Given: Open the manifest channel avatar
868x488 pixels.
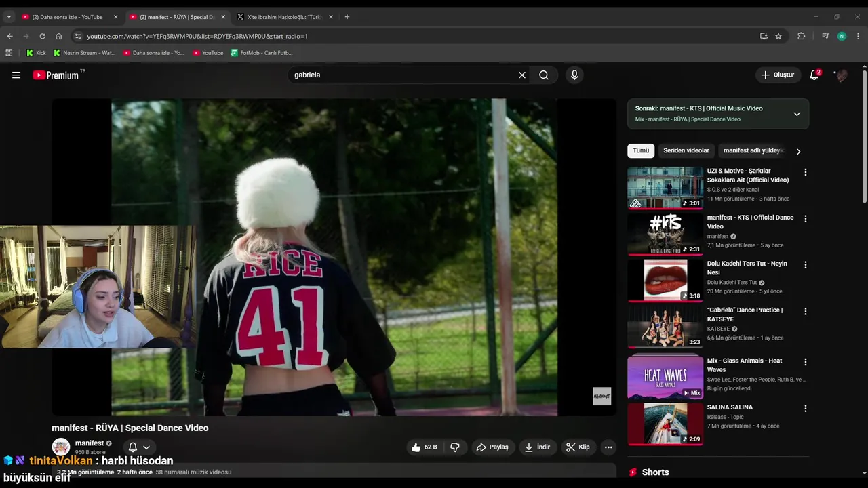Looking at the screenshot, I should [x=61, y=447].
